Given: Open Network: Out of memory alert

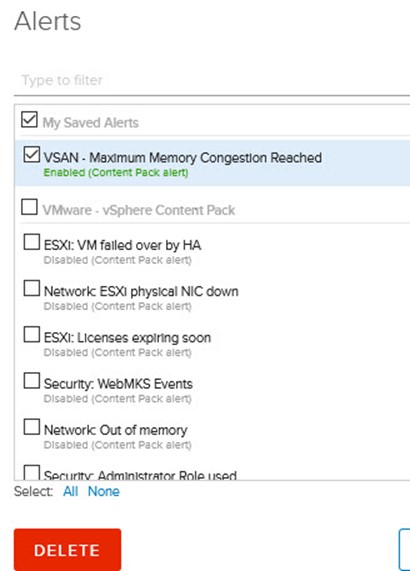Looking at the screenshot, I should click(x=115, y=430).
